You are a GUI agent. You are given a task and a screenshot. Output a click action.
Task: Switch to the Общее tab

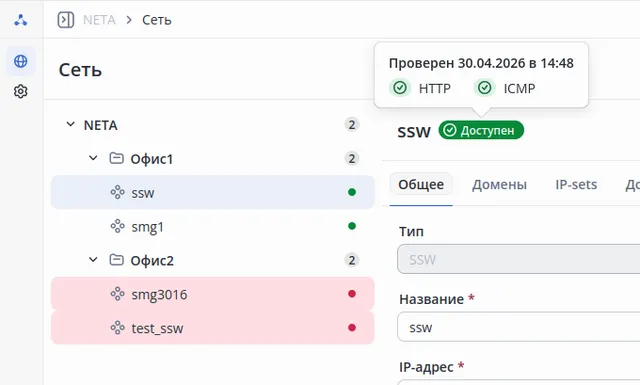click(421, 185)
